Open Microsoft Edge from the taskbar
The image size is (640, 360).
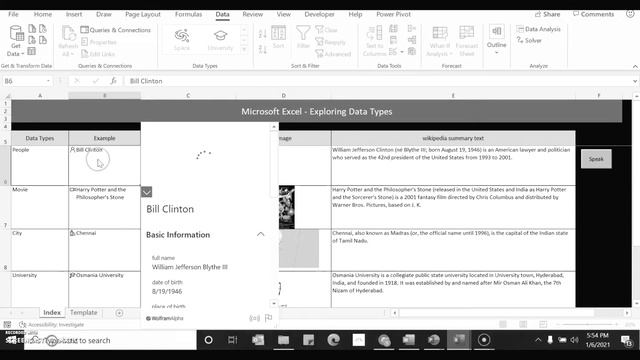coord(333,340)
